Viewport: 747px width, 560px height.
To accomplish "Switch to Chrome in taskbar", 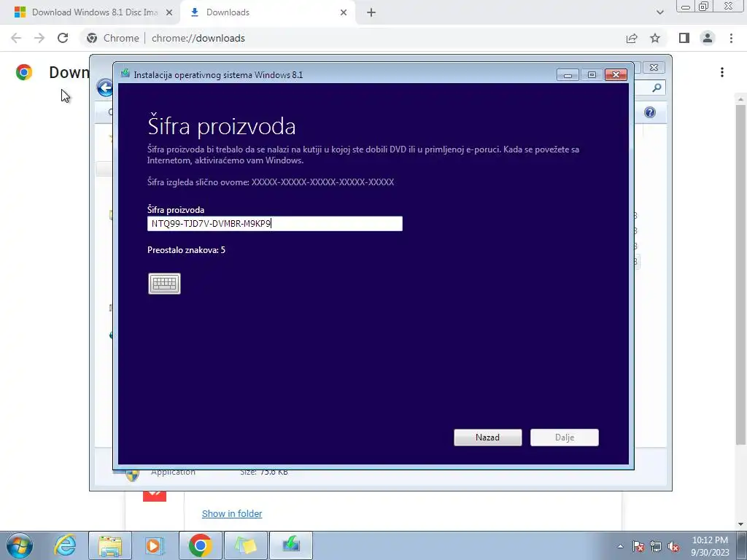I will pos(200,545).
